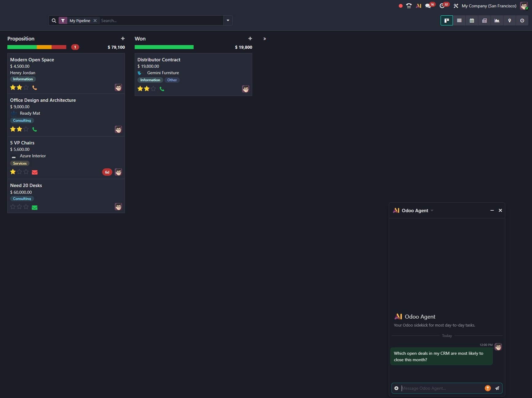Click the Services tag on 5 VP Chairs

point(20,163)
